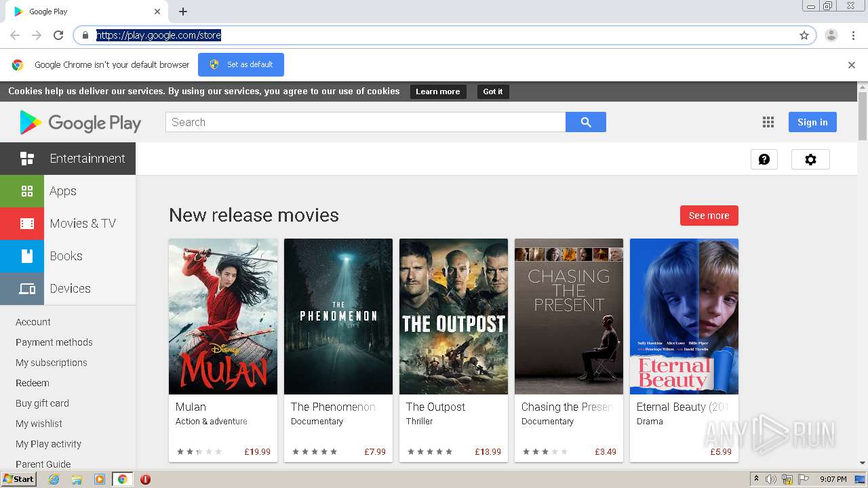The height and width of the screenshot is (488, 868).
Task: Open My subscriptions link
Action: pos(52,363)
